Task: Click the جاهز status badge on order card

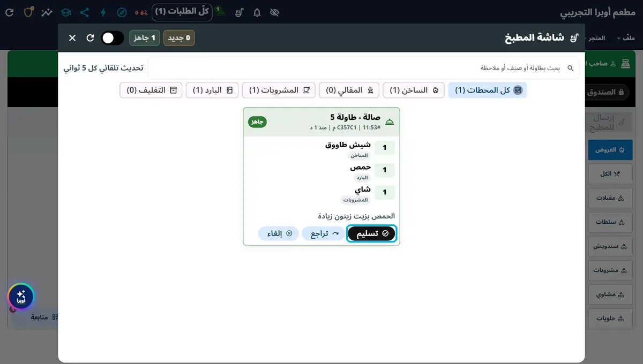Action: 257,122
